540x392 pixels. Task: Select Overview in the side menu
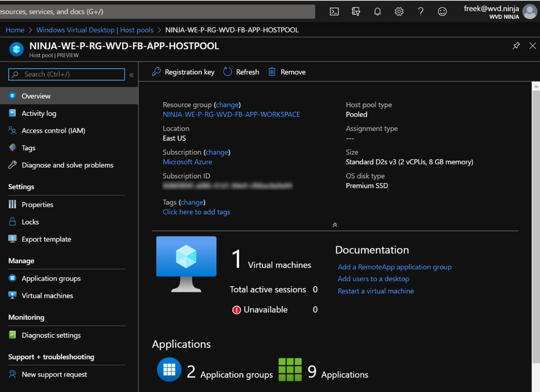(x=69, y=96)
